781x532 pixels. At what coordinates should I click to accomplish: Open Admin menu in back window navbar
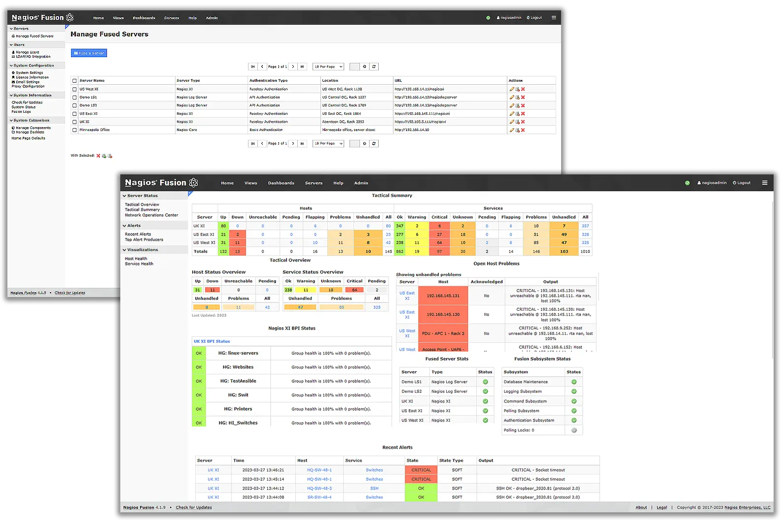(212, 18)
